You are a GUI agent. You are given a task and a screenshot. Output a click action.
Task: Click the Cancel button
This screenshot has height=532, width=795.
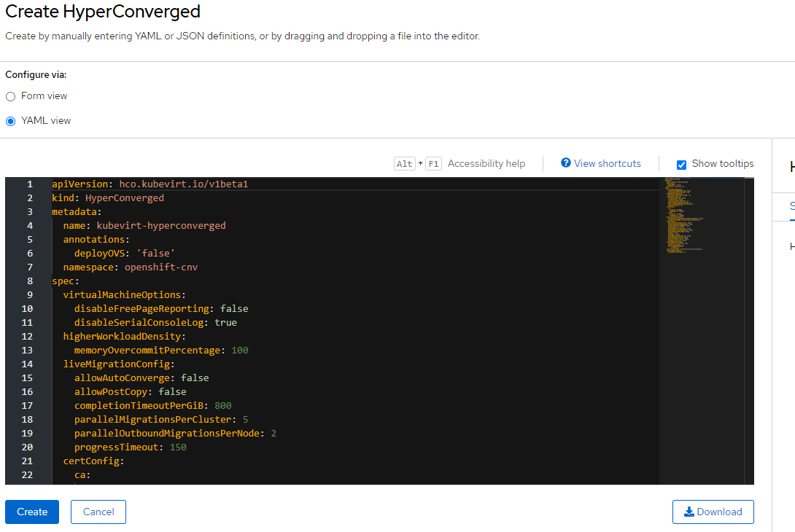[98, 512]
